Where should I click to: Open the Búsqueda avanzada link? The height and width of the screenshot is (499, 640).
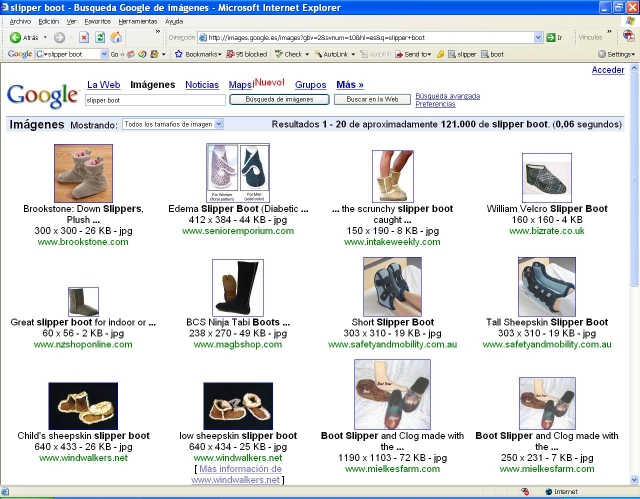click(x=447, y=96)
